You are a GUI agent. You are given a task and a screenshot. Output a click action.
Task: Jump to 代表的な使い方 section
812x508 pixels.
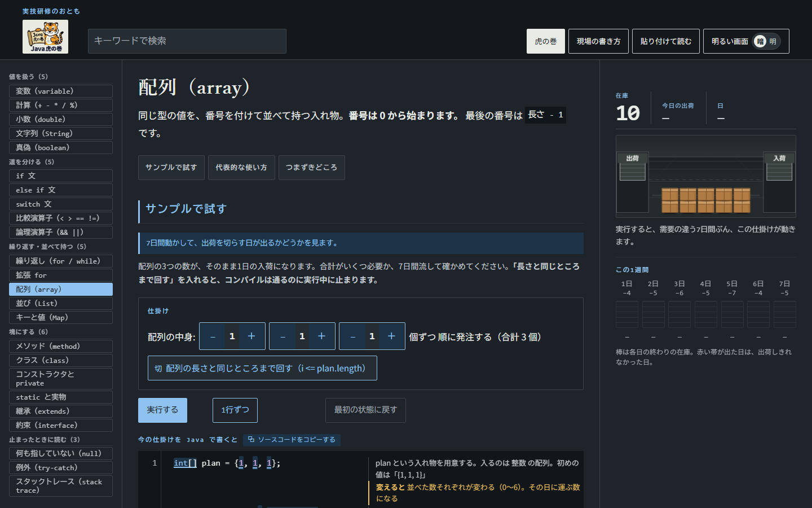click(241, 168)
